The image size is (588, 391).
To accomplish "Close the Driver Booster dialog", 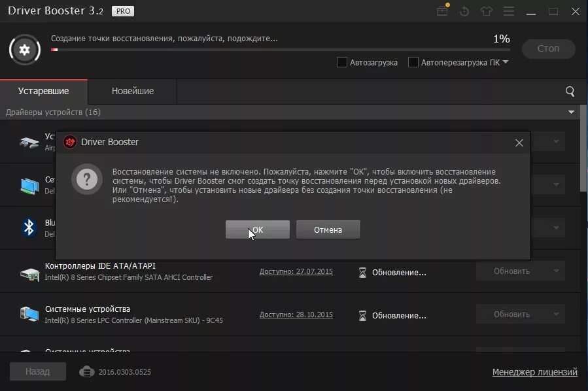I will tap(519, 143).
